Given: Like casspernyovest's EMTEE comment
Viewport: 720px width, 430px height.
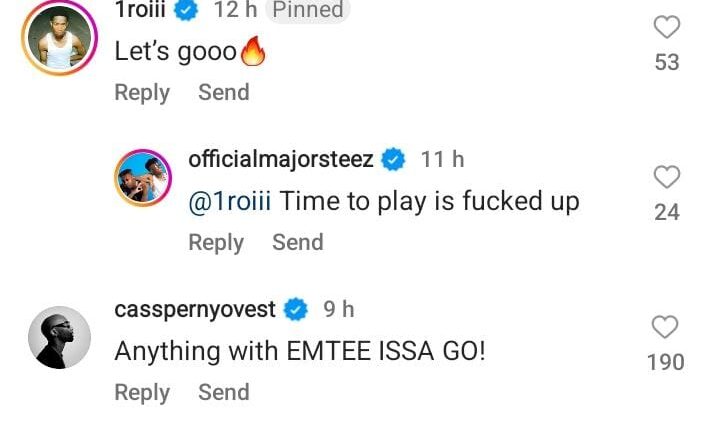Looking at the screenshot, I should [x=666, y=327].
